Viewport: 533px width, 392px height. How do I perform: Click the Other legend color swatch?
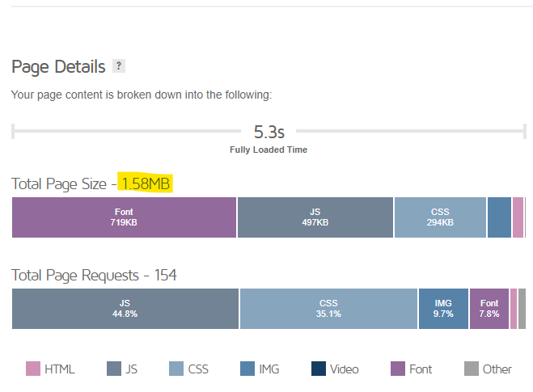point(472,369)
